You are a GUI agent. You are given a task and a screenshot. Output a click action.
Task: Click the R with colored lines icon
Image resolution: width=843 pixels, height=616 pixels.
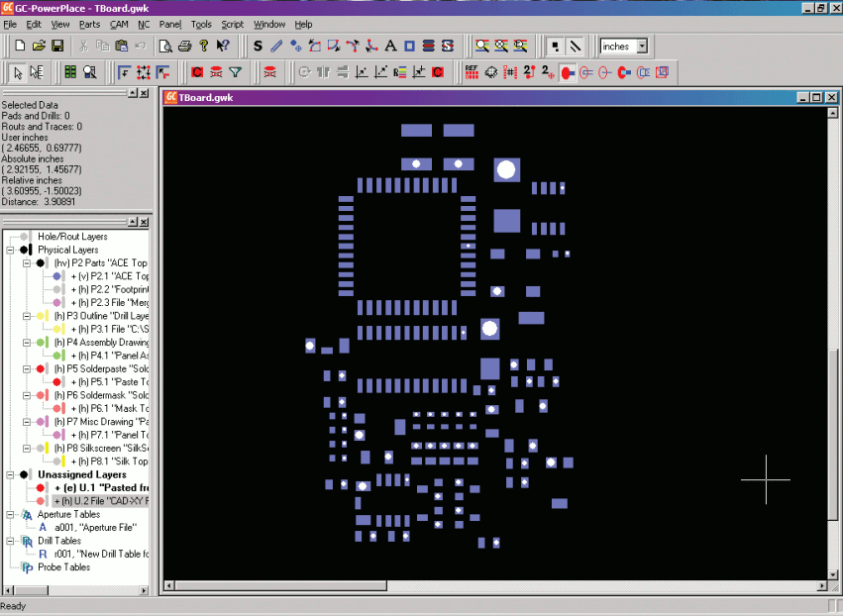click(400, 72)
